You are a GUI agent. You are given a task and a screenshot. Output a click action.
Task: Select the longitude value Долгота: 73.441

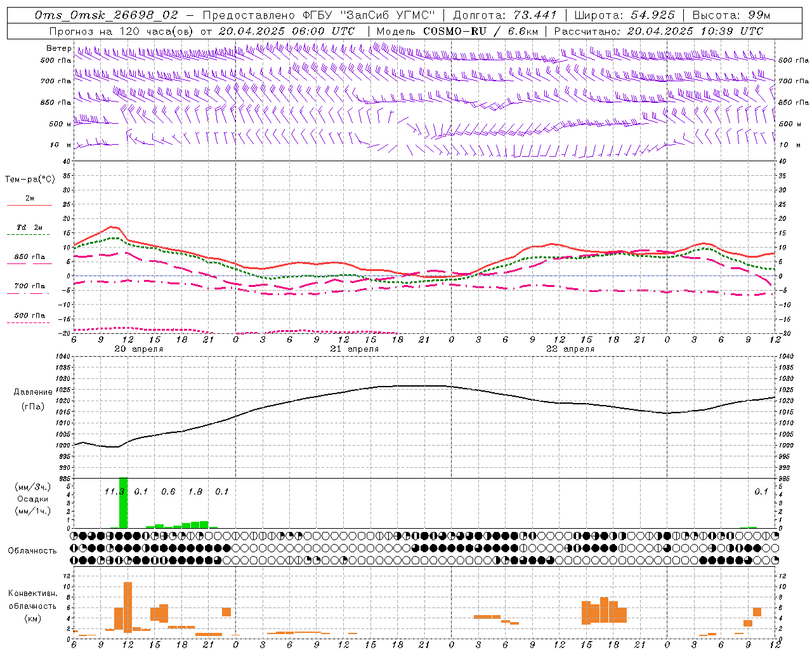click(505, 15)
